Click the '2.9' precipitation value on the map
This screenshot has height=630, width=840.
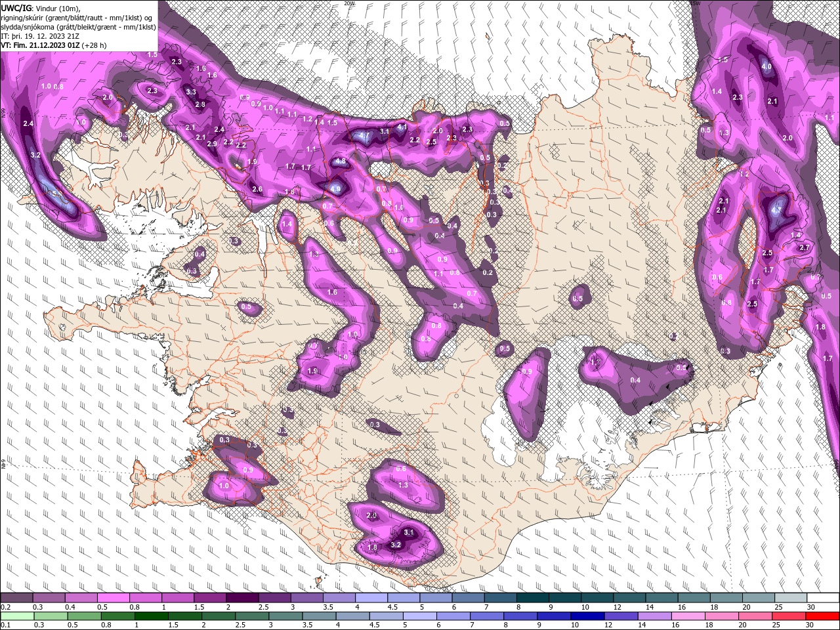point(212,144)
